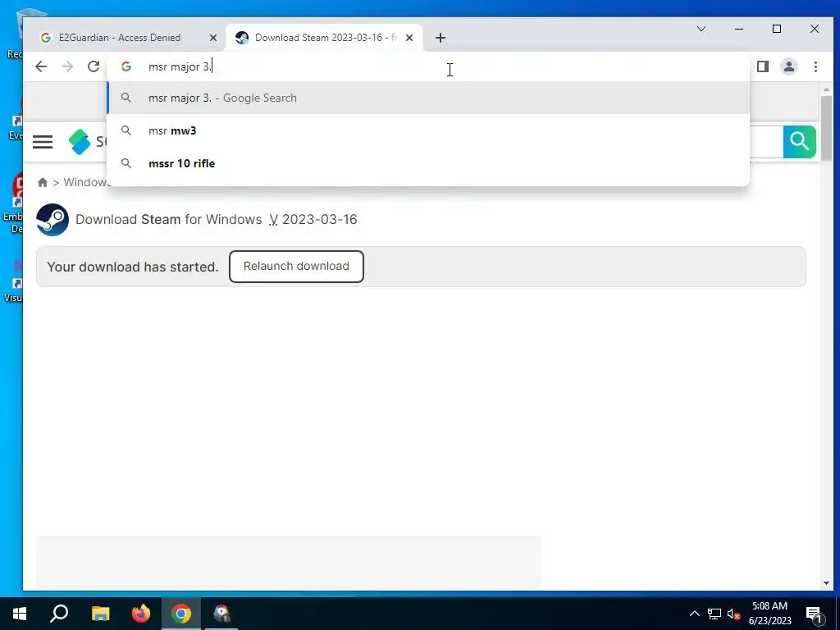Select suggestion 'msr major 3. - Google Search'
The image size is (840, 630).
click(428, 98)
